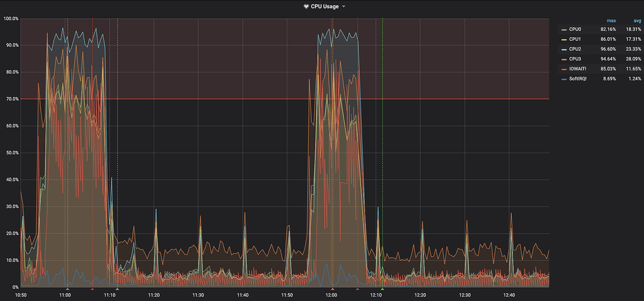Click the CPU1 avg value 17.31%

pyautogui.click(x=634, y=39)
